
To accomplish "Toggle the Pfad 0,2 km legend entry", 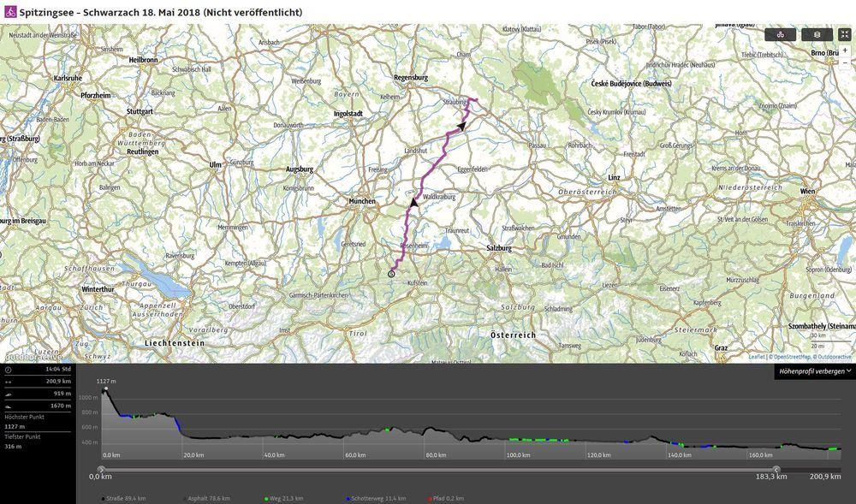I will (446, 498).
